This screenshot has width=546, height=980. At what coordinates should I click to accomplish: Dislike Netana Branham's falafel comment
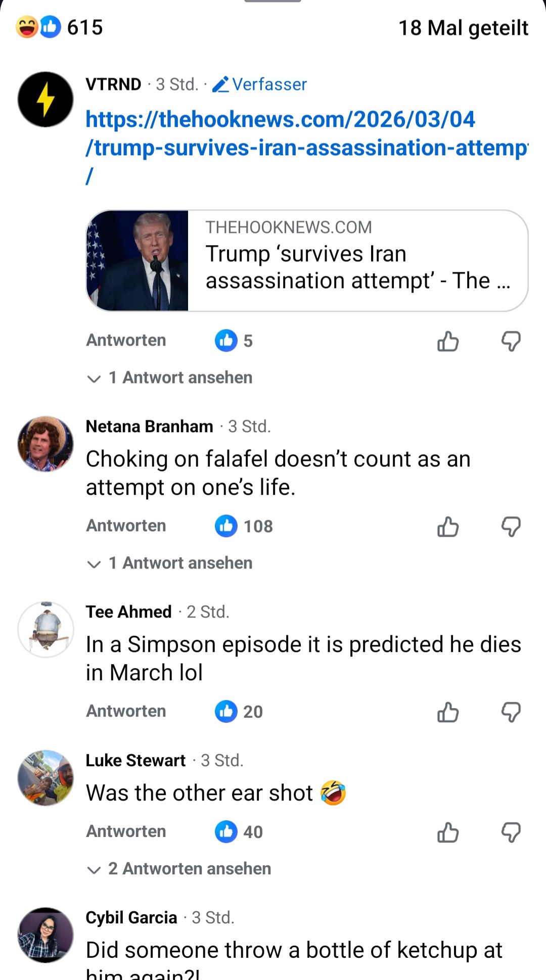[511, 527]
